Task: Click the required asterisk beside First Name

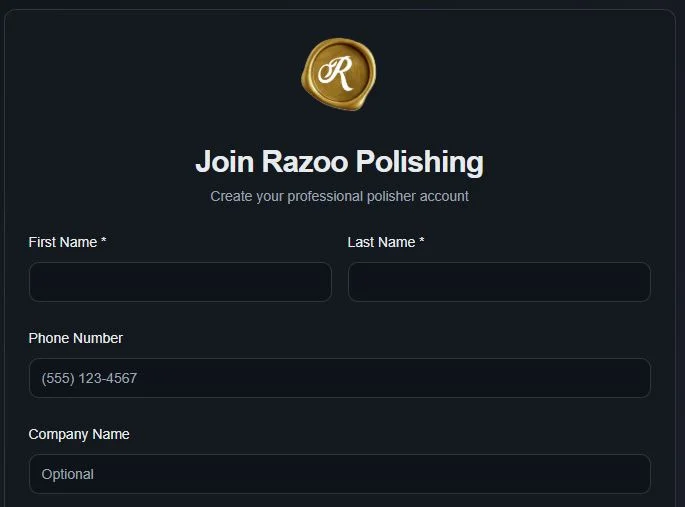Action: 104,242
